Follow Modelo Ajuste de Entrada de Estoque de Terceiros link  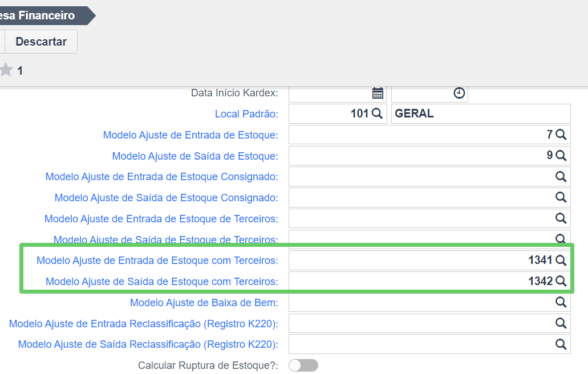(161, 218)
